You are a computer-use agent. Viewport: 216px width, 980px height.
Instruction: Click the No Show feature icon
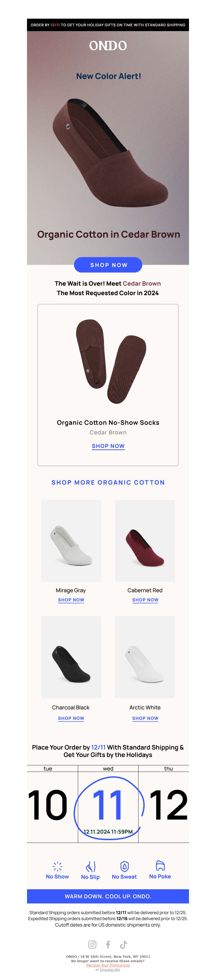[57, 866]
